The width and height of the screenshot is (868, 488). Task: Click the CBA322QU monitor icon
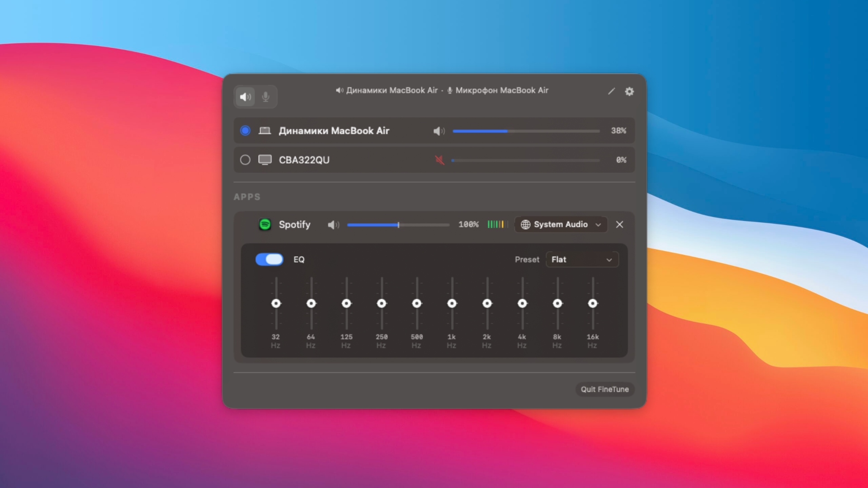pyautogui.click(x=265, y=160)
